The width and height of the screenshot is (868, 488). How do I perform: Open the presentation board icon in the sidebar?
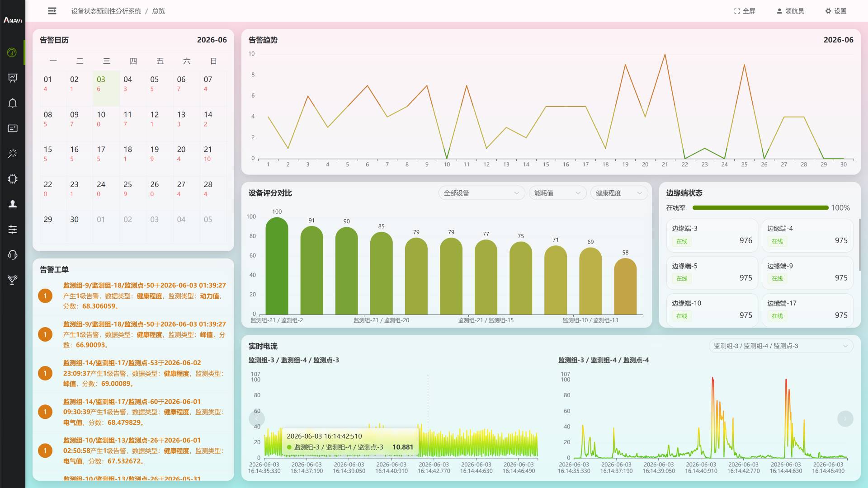pyautogui.click(x=13, y=78)
